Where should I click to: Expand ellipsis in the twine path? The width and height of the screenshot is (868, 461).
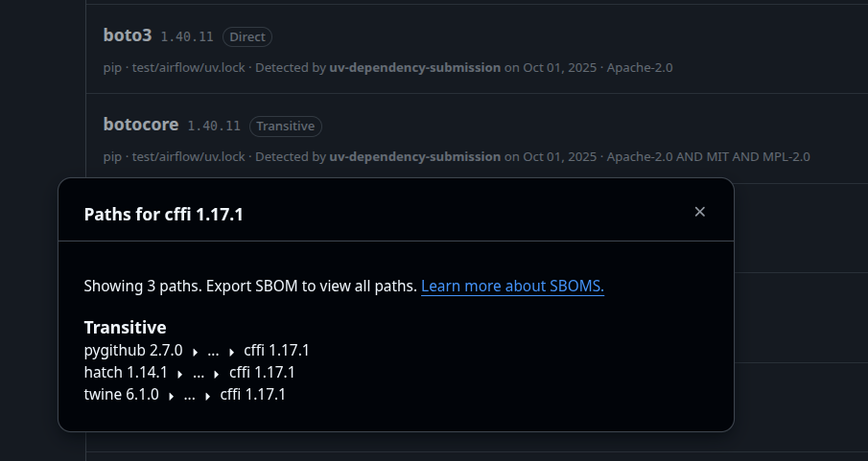[189, 396]
